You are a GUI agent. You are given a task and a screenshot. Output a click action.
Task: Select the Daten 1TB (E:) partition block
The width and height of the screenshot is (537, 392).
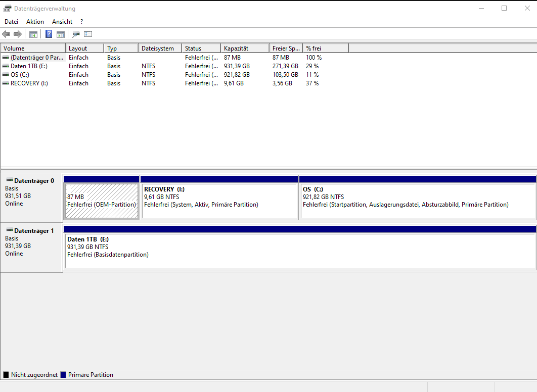point(300,251)
